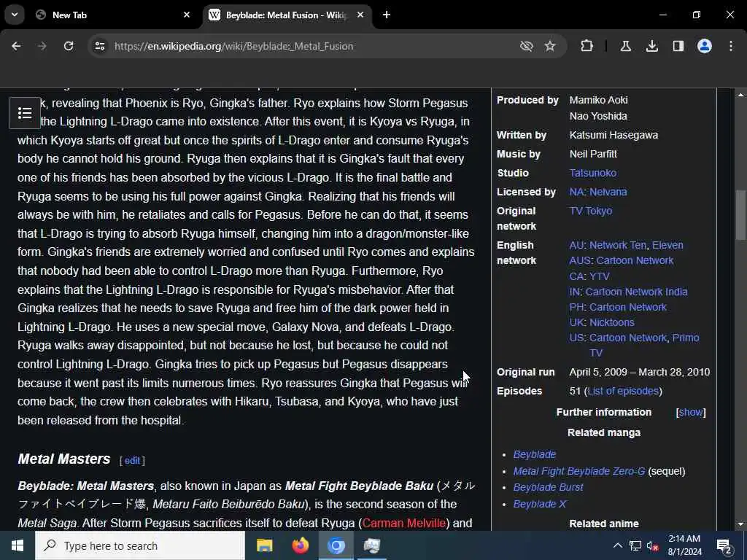The height and width of the screenshot is (560, 747).
Task: Go forward to the next page
Action: coord(42,46)
